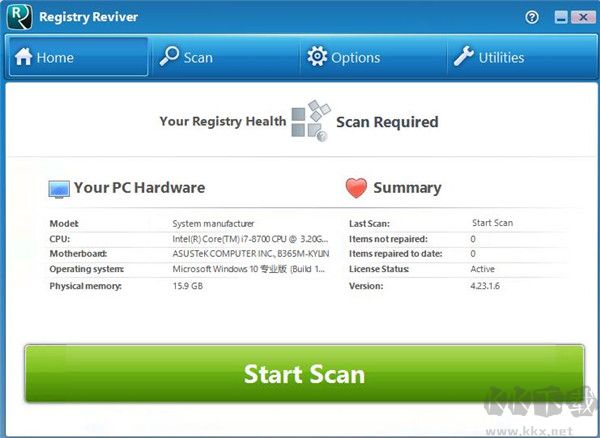Click the gear icon for Options
This screenshot has width=600, height=438.
click(x=317, y=56)
